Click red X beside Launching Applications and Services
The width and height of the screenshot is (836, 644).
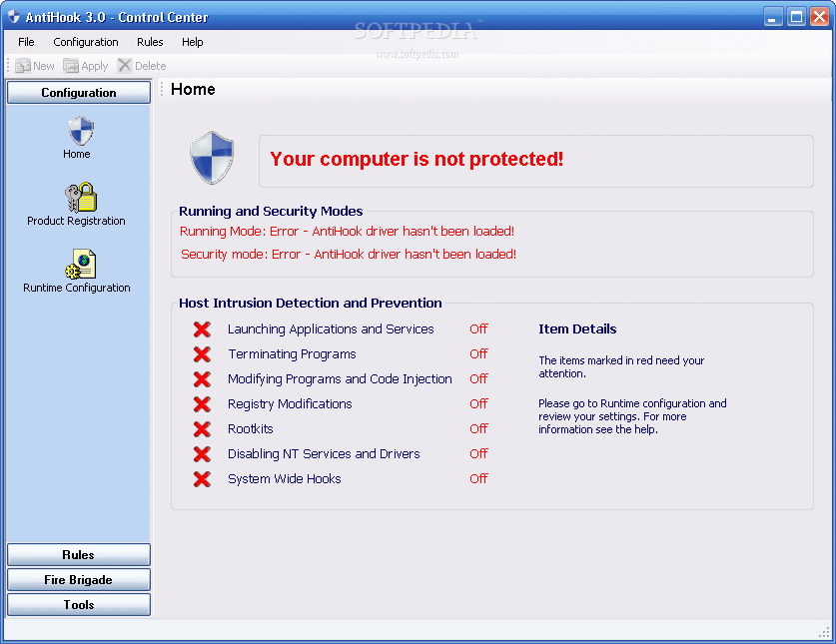(x=202, y=328)
